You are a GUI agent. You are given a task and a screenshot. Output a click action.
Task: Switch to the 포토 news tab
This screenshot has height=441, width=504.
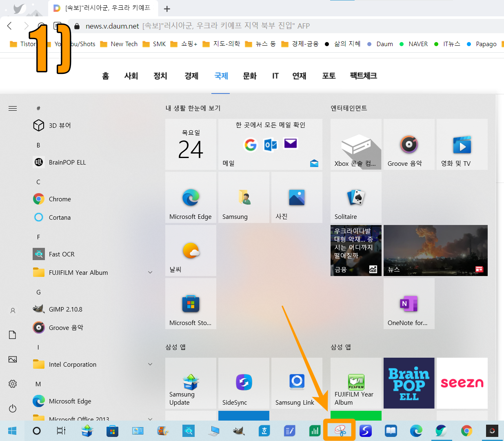point(329,76)
